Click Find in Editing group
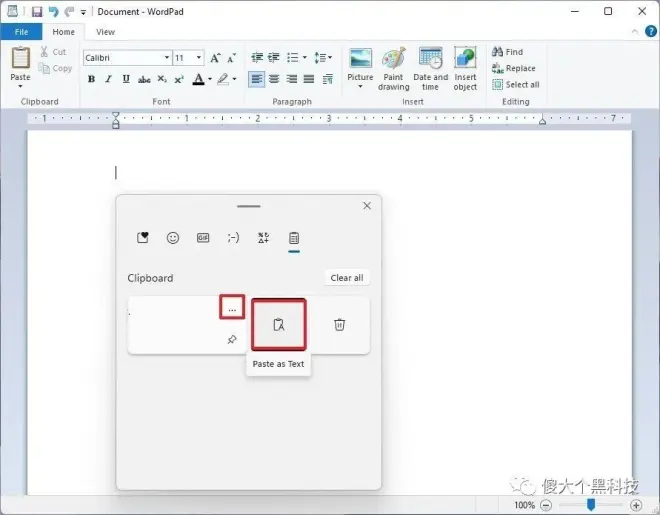660x515 pixels. point(507,52)
